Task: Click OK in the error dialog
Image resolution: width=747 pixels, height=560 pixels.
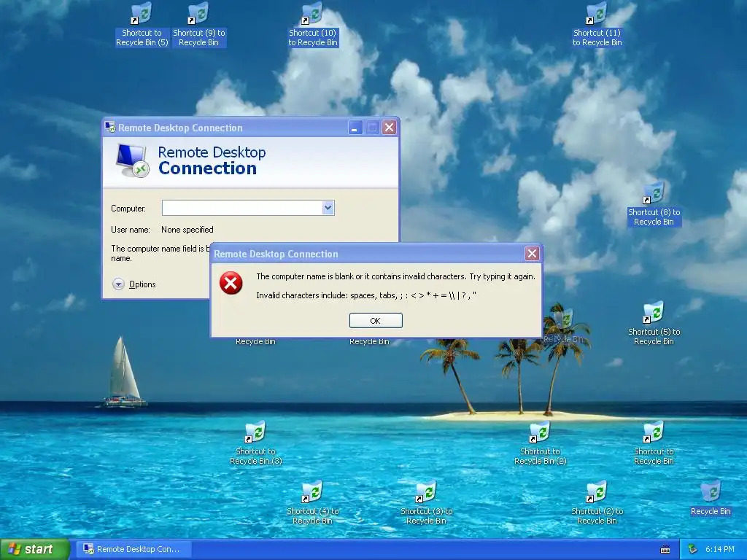Action: [376, 321]
